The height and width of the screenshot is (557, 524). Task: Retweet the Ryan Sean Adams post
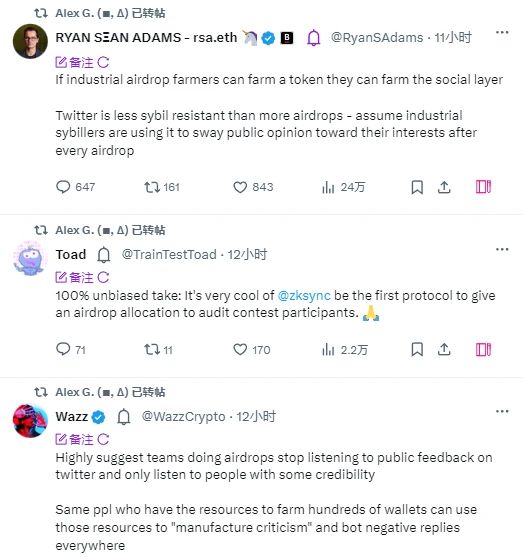[x=162, y=187]
